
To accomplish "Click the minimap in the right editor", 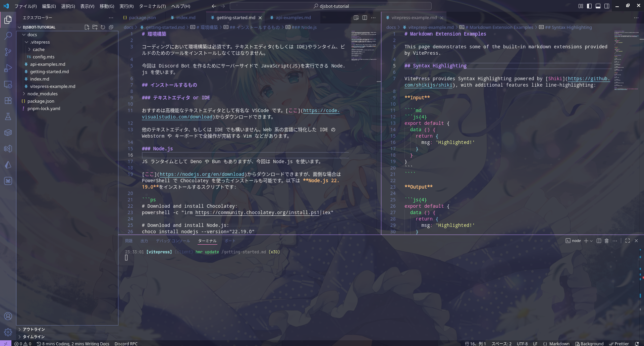I will point(626,60).
